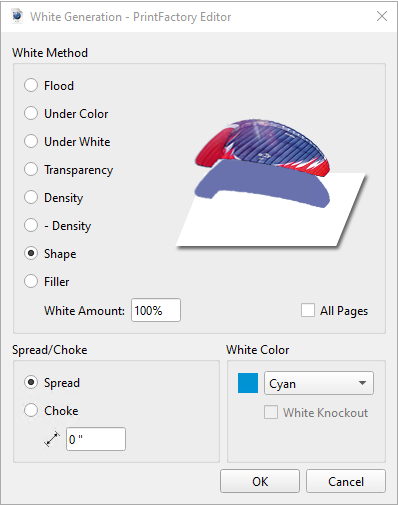Click the White Amount 100% field
The image size is (398, 505).
click(156, 310)
